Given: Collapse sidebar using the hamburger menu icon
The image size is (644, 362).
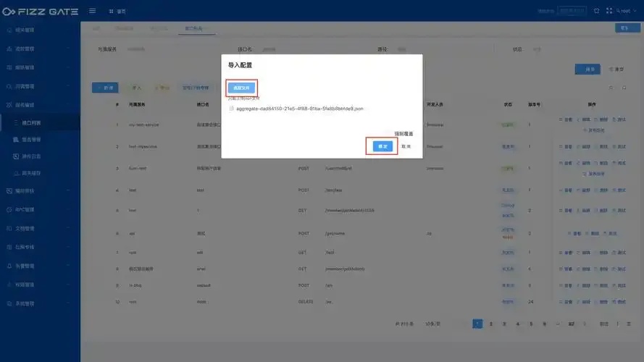Looking at the screenshot, I should coord(93,11).
